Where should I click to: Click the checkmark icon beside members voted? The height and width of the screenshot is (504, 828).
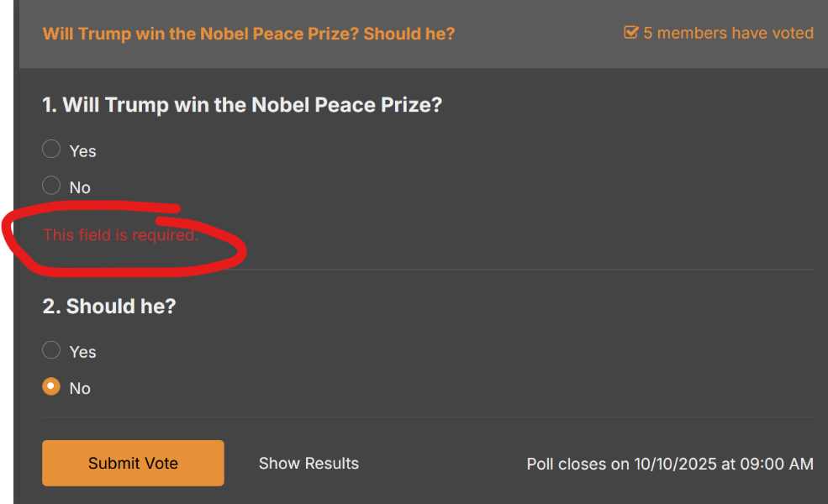point(630,33)
